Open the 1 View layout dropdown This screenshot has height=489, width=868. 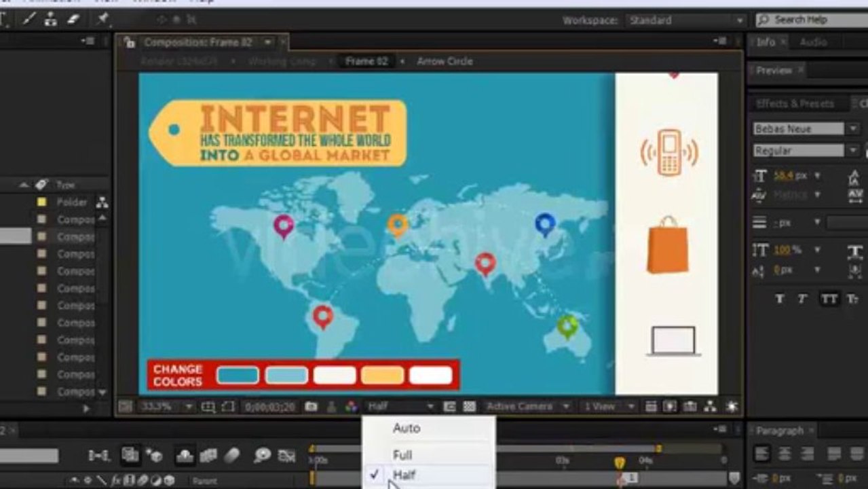[609, 407]
